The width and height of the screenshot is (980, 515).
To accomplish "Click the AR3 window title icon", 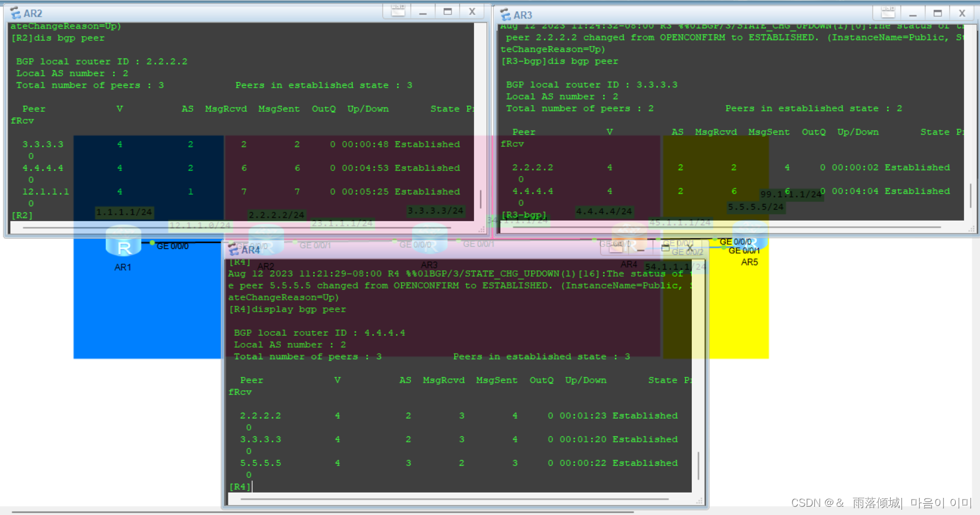I will (x=505, y=15).
